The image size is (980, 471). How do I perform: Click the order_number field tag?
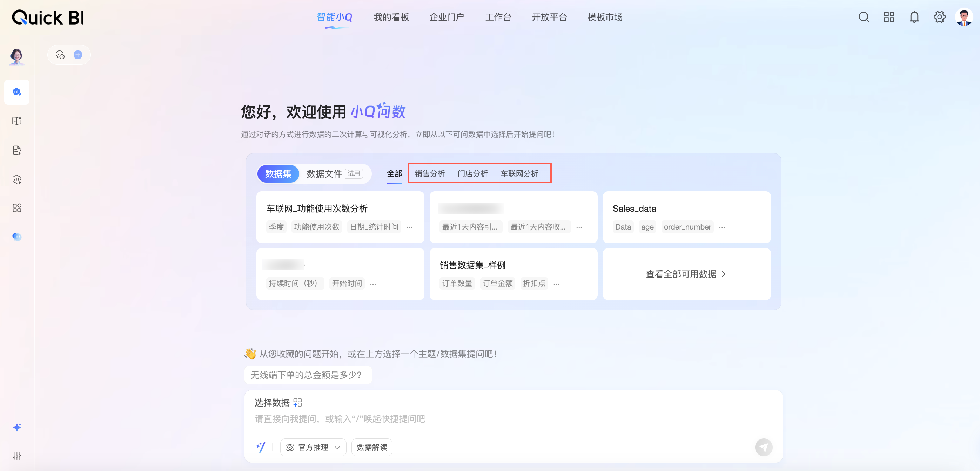point(687,227)
